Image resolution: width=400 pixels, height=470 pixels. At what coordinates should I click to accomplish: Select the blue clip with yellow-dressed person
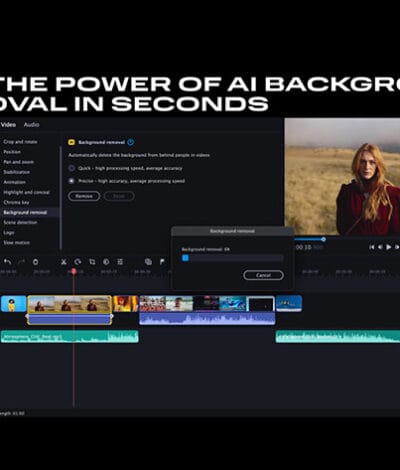point(13,304)
